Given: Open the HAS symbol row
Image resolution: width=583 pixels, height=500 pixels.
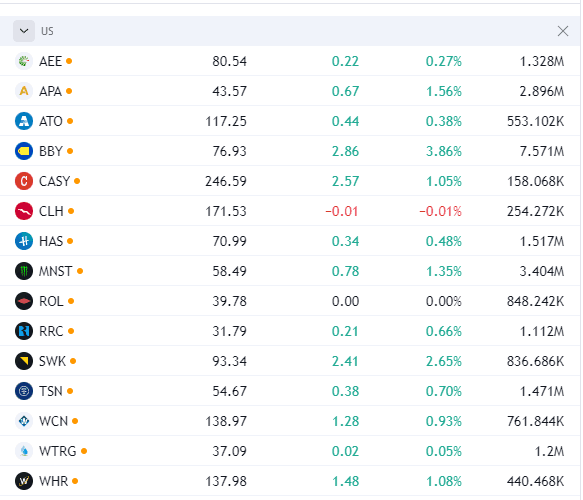Looking at the screenshot, I should point(290,241).
